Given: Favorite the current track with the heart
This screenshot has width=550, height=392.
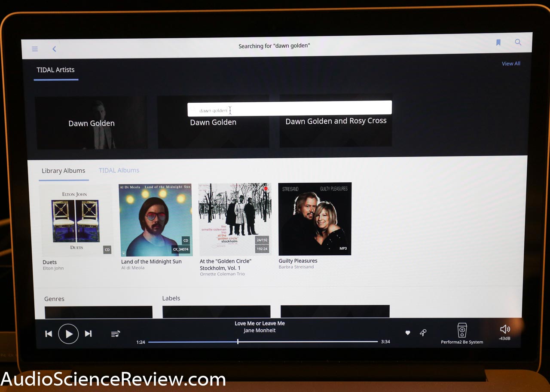Looking at the screenshot, I should click(408, 333).
